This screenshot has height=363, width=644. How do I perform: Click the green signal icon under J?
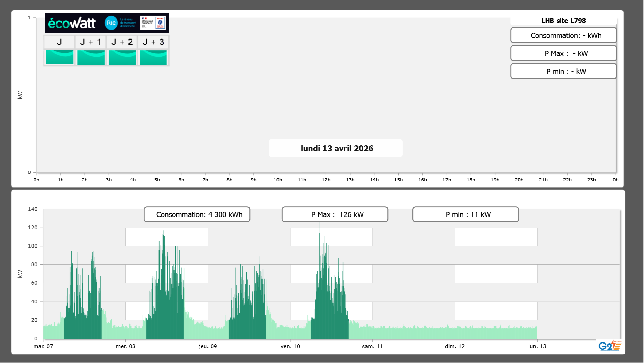(60, 57)
